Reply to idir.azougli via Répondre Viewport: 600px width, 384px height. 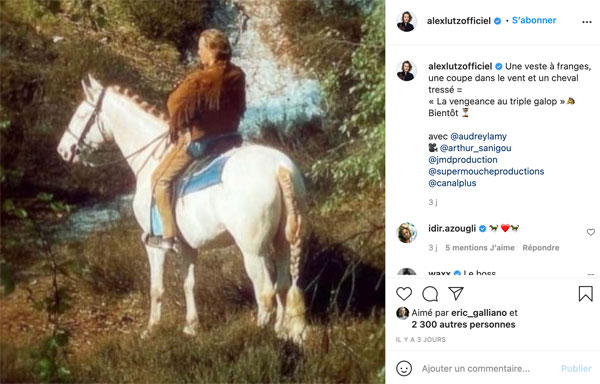541,247
